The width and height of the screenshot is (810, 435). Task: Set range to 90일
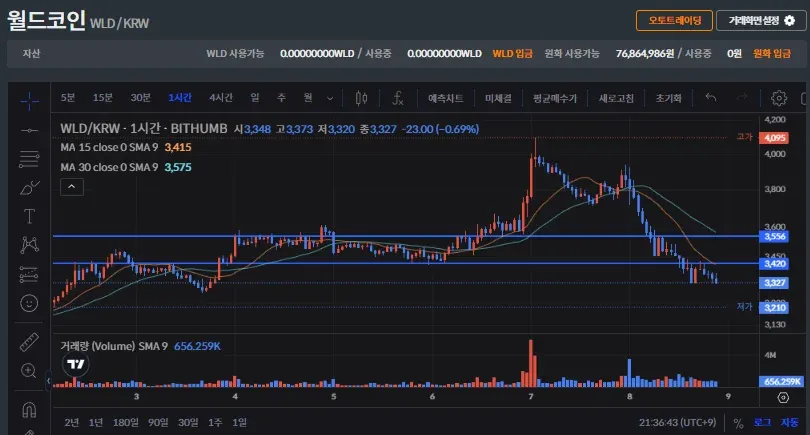(x=158, y=423)
